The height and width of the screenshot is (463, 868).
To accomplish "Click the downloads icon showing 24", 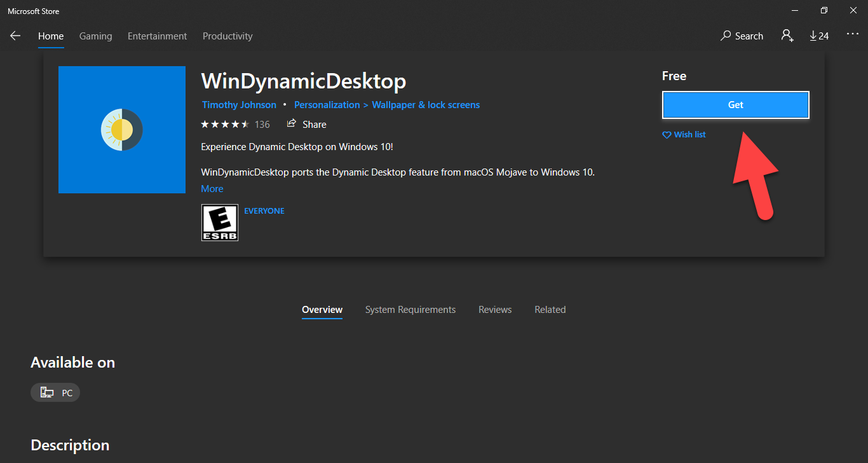I will pyautogui.click(x=819, y=36).
